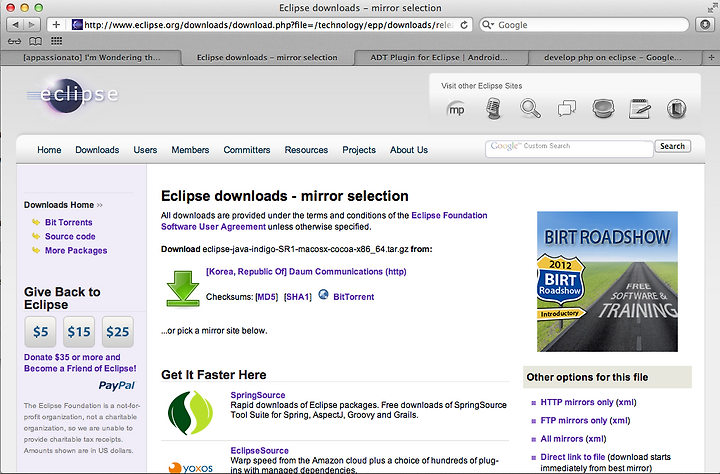Reload the page with the refresh icon
The image size is (720, 474).
click(x=464, y=25)
